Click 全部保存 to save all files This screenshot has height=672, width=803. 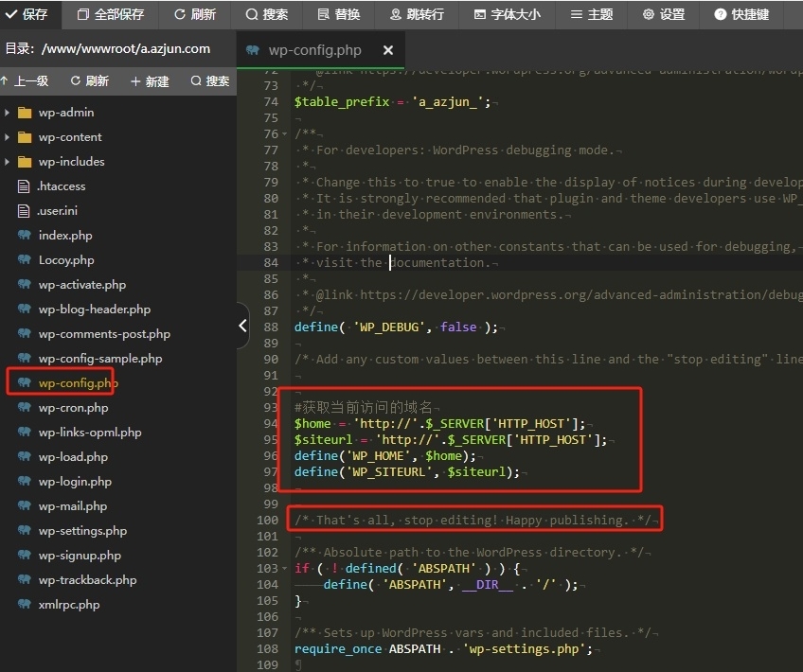[111, 14]
